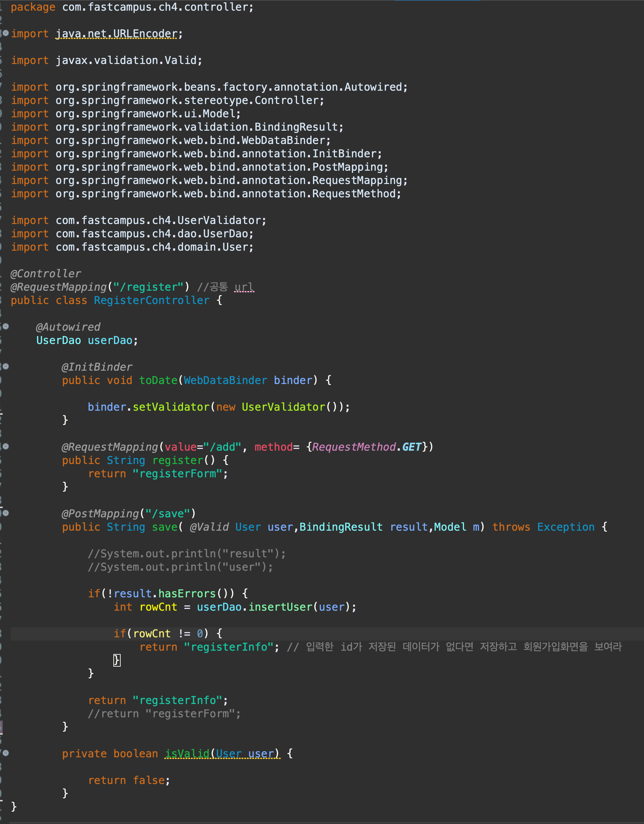The height and width of the screenshot is (824, 644).
Task: Click the underlined java.net.URLEncoder import warning
Action: coord(116,34)
